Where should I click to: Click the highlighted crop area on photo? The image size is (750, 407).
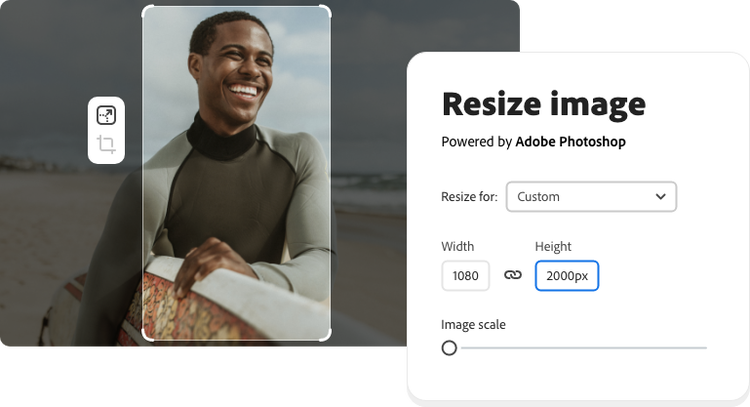tap(236, 173)
